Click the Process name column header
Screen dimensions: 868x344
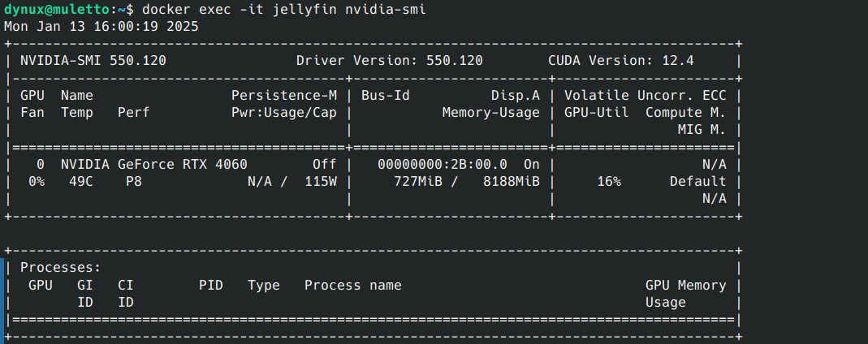pyautogui.click(x=352, y=285)
